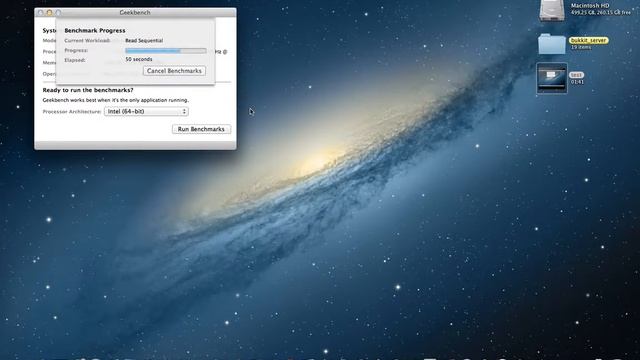Screen dimensions: 640x360
Task: Click the Macintosh HD label text
Action: point(590,6)
